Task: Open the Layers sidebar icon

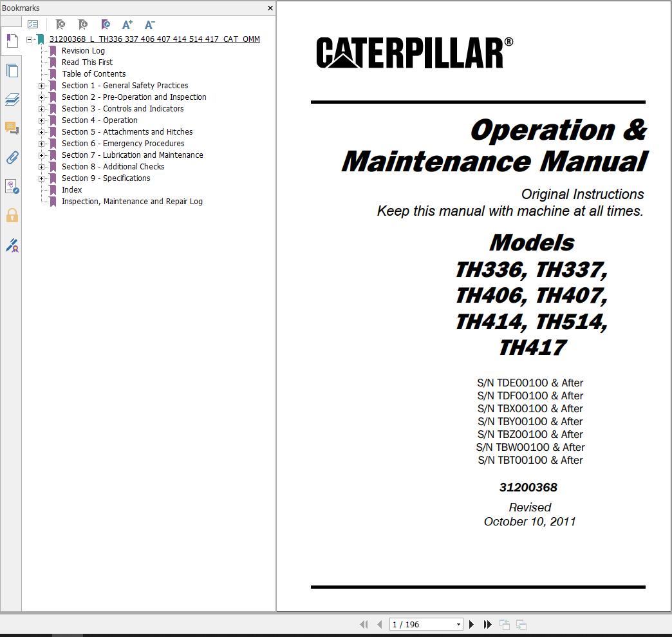Action: pyautogui.click(x=12, y=100)
